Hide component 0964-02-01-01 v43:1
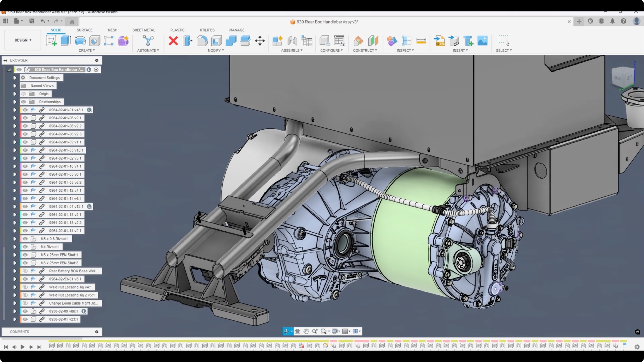 pyautogui.click(x=25, y=110)
